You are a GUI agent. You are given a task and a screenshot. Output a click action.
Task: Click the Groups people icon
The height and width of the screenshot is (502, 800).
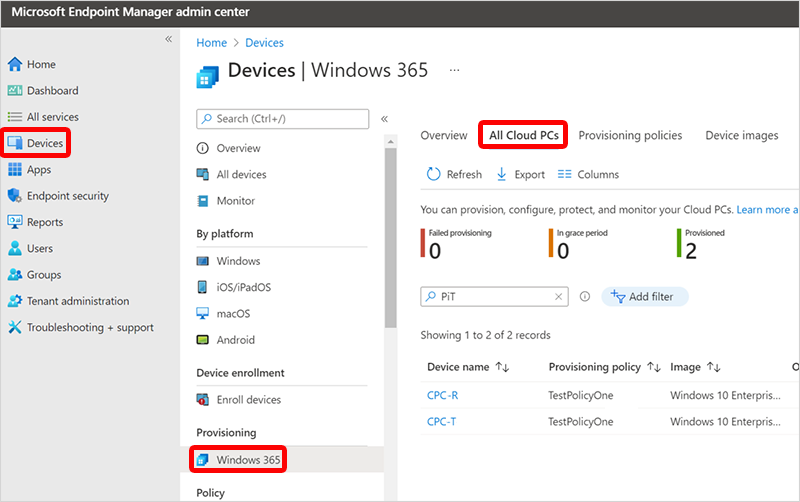(15, 274)
